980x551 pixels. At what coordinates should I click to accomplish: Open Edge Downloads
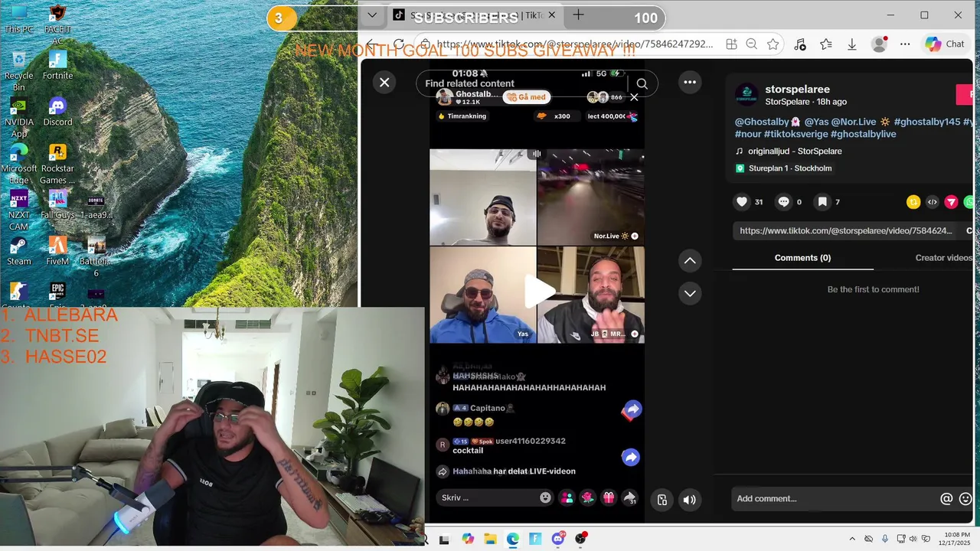[851, 44]
